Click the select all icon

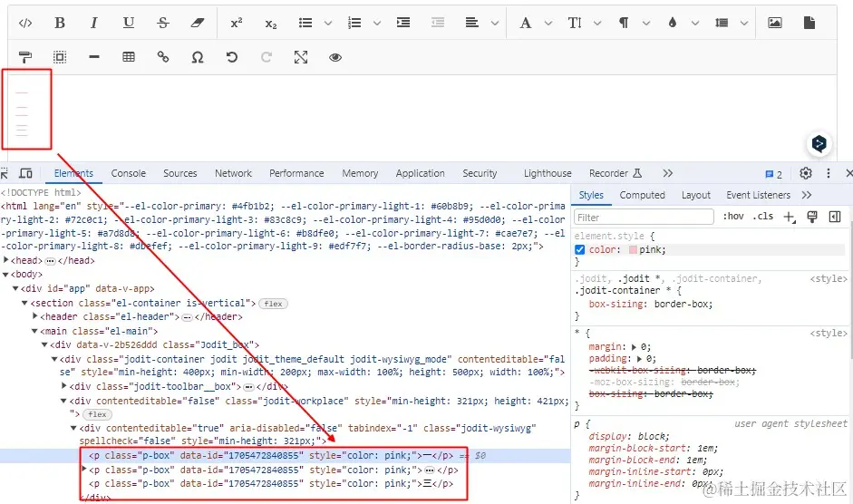[x=60, y=57]
